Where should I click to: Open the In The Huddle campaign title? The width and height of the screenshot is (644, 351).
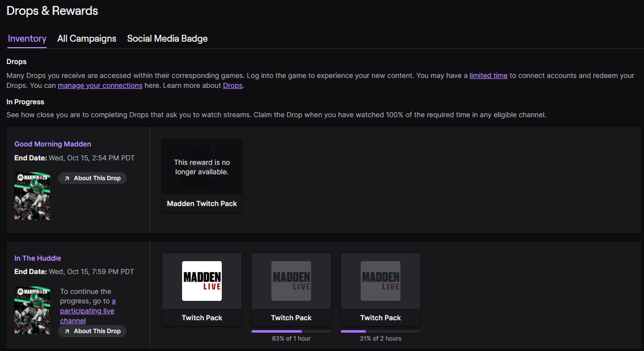tap(38, 258)
